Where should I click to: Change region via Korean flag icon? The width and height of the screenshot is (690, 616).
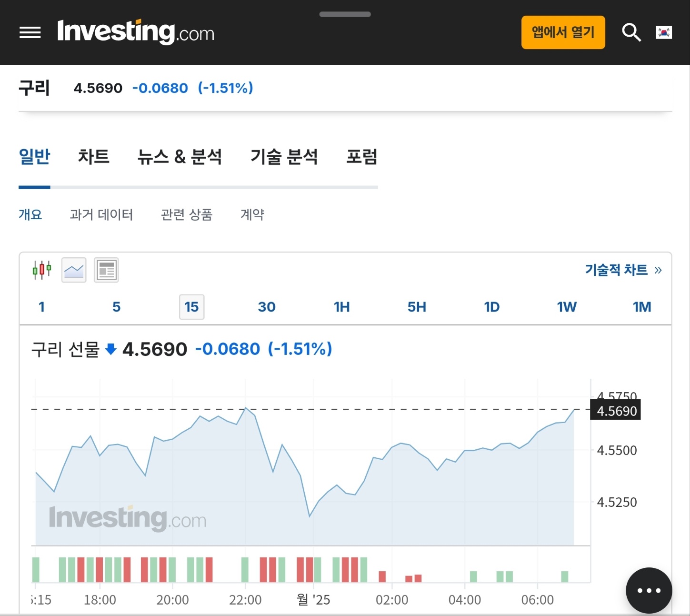[664, 32]
